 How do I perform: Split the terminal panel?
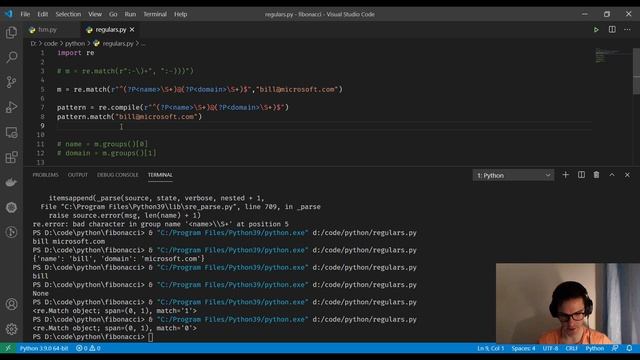[581, 175]
